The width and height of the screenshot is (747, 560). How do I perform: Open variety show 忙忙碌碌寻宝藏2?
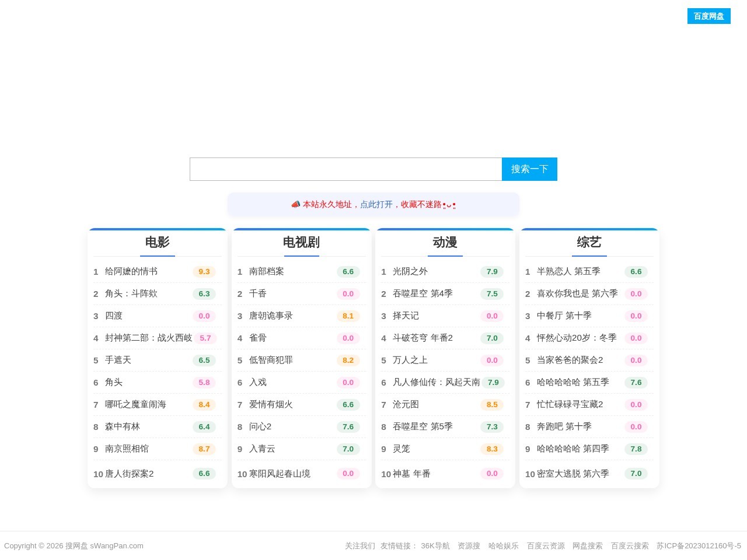click(570, 404)
